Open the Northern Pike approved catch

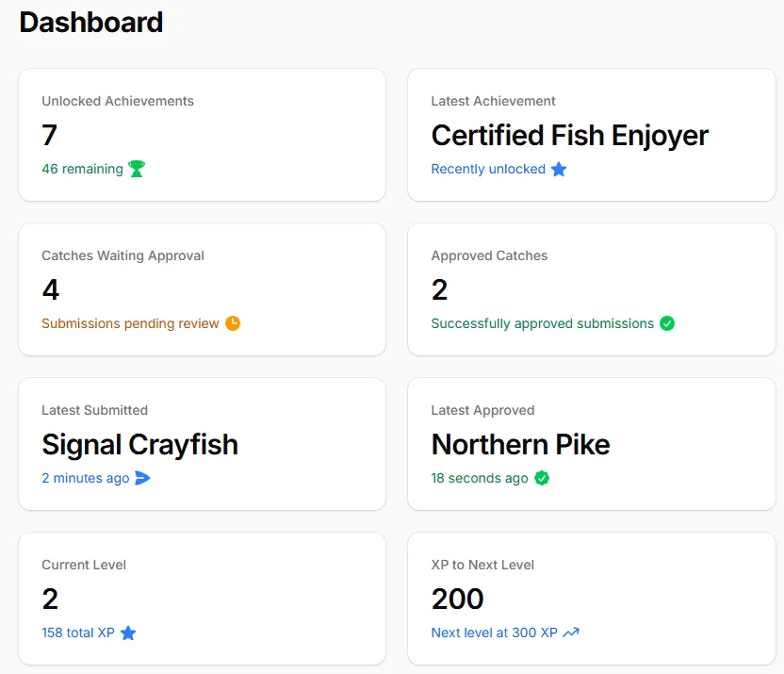[x=520, y=444]
